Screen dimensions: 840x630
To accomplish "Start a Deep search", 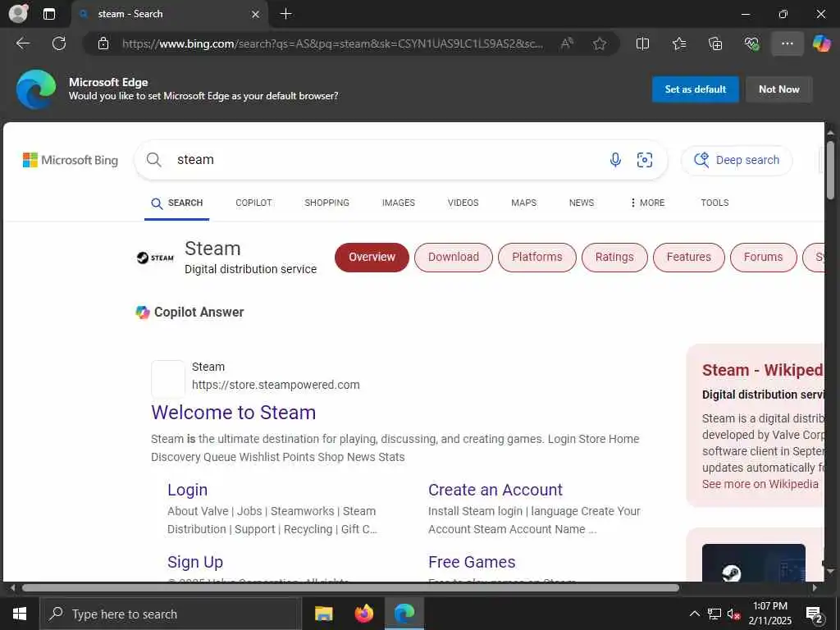I will (x=736, y=160).
